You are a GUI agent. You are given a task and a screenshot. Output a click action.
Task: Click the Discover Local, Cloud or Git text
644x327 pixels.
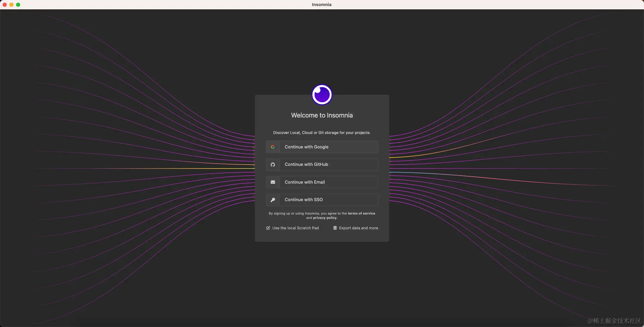[x=322, y=133]
